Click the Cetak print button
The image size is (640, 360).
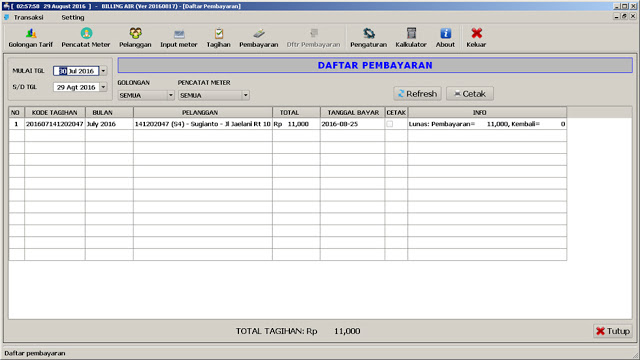click(470, 94)
